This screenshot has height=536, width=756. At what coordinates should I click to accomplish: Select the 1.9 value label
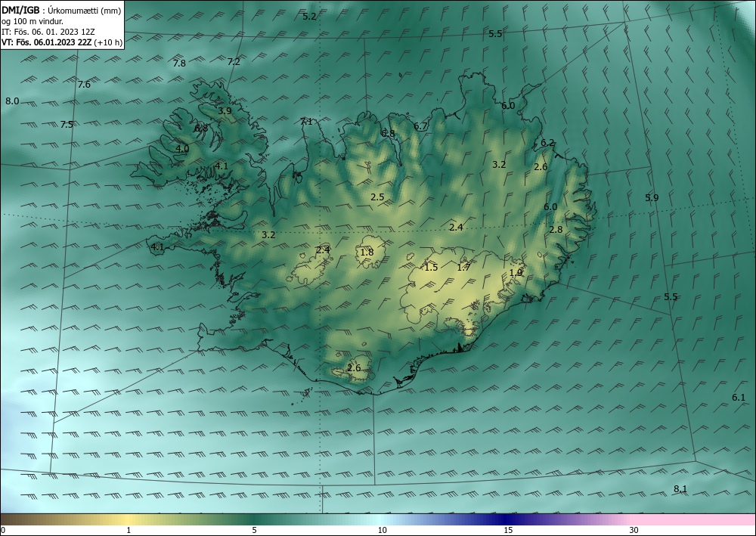[x=516, y=273]
